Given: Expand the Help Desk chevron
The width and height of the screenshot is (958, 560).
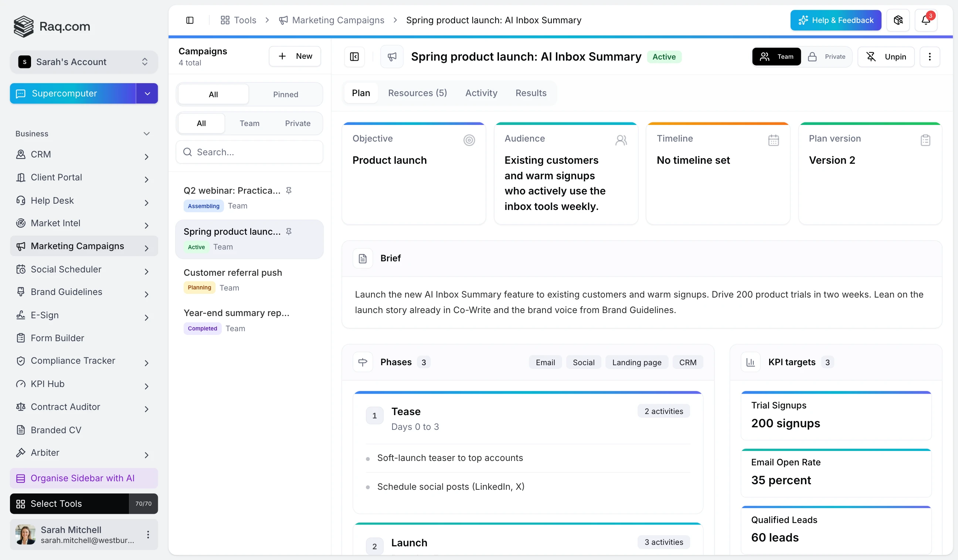Looking at the screenshot, I should pos(146,203).
